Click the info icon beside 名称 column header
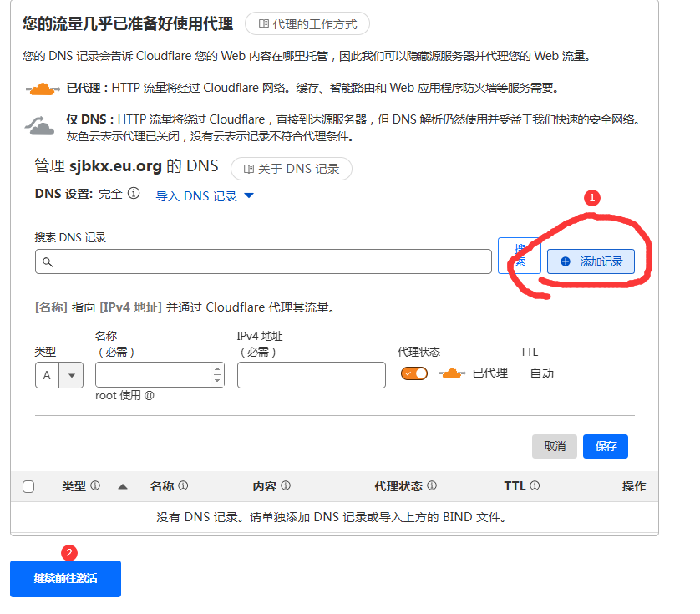 183,485
